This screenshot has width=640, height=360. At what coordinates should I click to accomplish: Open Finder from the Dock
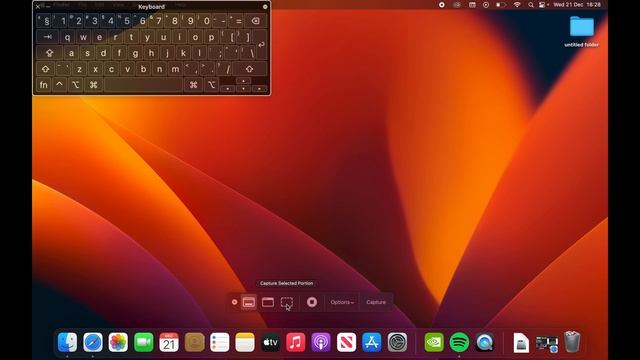click(67, 342)
